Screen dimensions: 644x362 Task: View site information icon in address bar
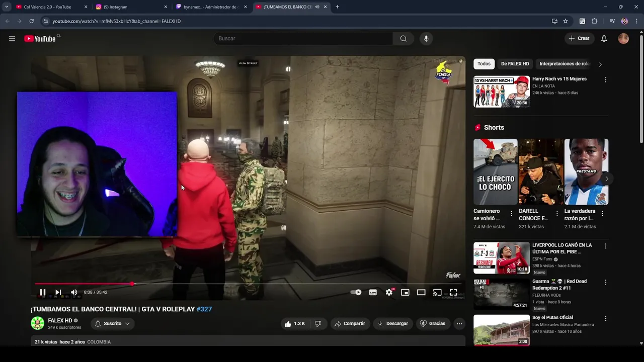[x=46, y=21]
